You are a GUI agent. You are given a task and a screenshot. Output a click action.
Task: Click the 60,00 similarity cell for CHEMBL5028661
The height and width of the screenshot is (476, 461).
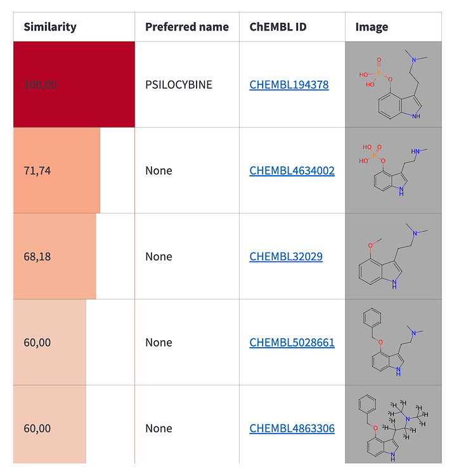pos(74,342)
